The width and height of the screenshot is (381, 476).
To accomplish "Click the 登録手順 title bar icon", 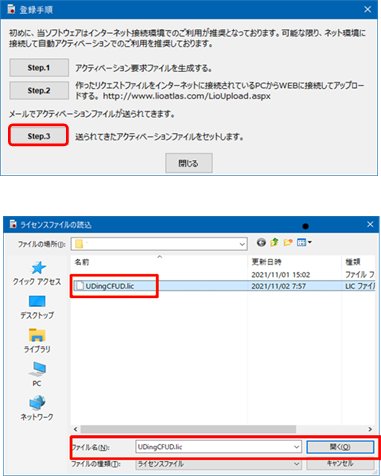I will point(11,9).
